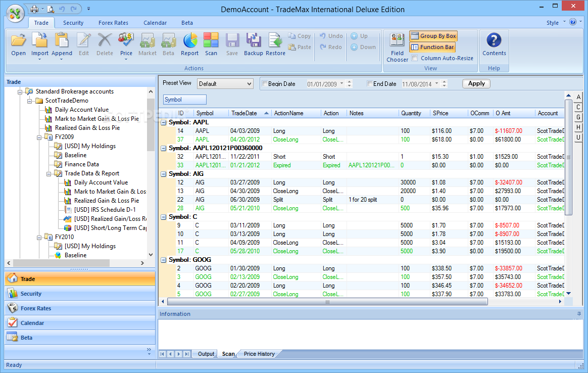Screen dimensions: 588x373
Task: Open the Preset View dropdown
Action: (x=225, y=84)
